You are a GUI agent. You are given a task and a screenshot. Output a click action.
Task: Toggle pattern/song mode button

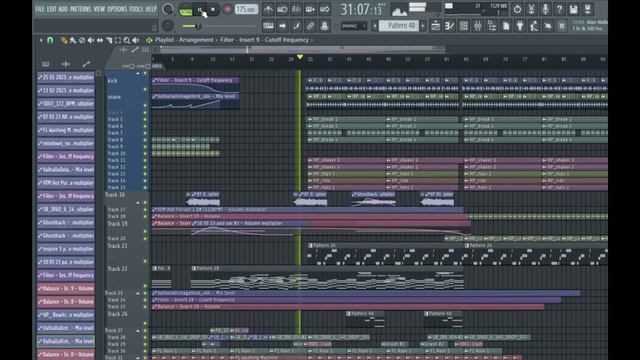(186, 10)
